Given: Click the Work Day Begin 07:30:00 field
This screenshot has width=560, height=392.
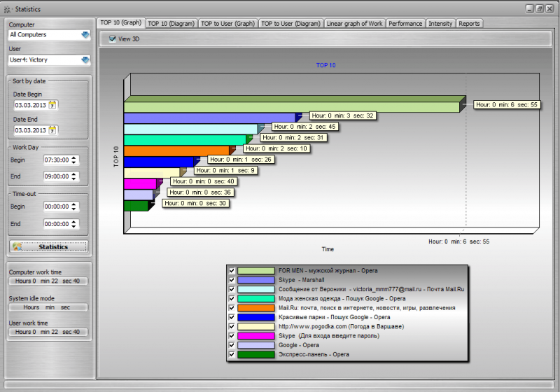Looking at the screenshot, I should 57,160.
